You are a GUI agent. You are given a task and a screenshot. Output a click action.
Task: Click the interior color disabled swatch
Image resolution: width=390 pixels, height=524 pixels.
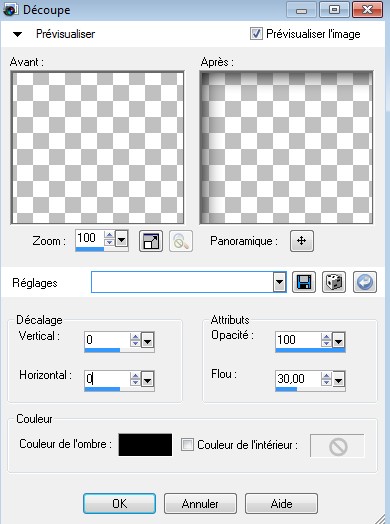pos(337,445)
